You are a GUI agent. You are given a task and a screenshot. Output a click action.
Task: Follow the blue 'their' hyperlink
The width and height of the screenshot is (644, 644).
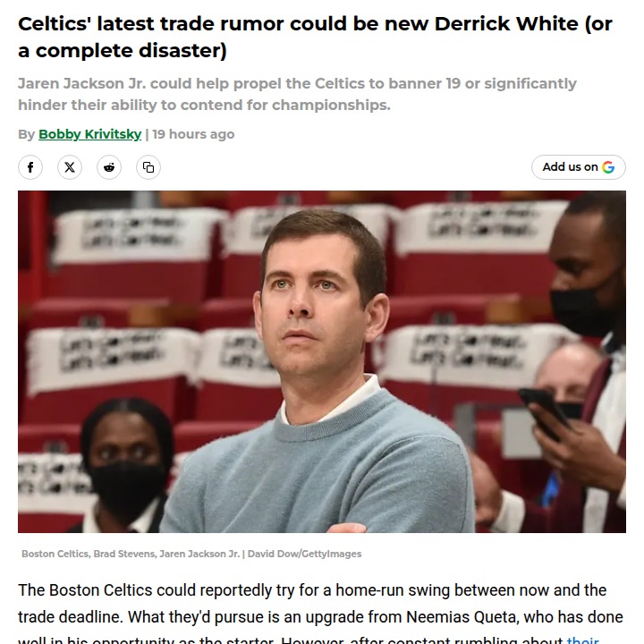point(582,640)
